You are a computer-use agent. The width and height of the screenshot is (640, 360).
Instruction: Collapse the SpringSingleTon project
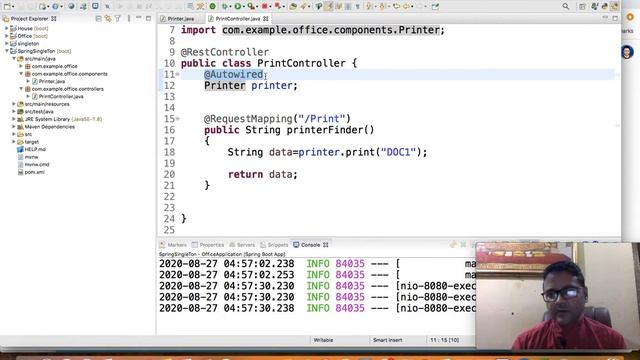coord(6,51)
